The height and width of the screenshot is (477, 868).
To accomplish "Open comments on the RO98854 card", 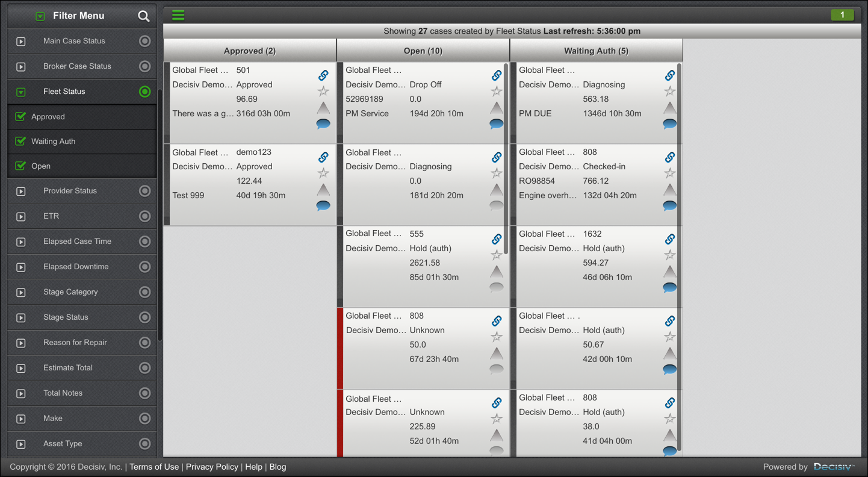I will [670, 206].
